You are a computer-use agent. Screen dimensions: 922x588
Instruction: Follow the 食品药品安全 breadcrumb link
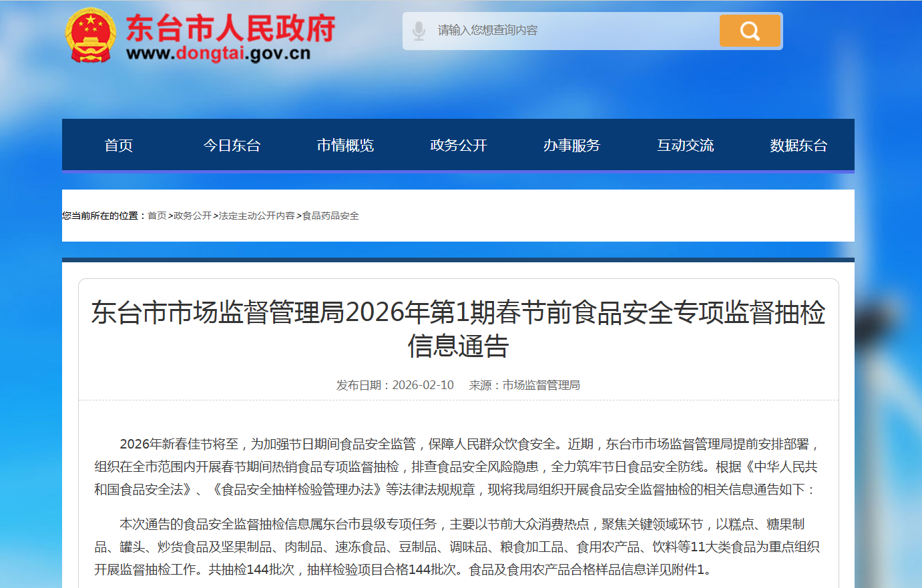tap(330, 216)
